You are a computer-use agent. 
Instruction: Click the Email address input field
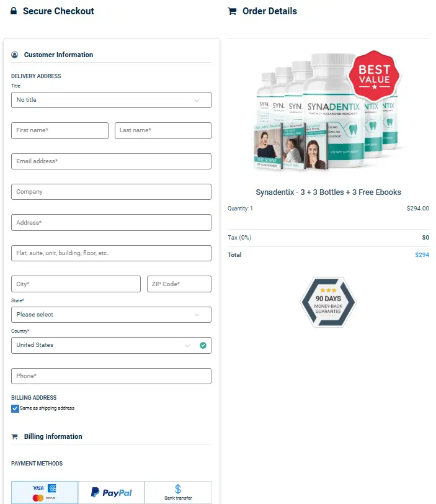click(111, 161)
